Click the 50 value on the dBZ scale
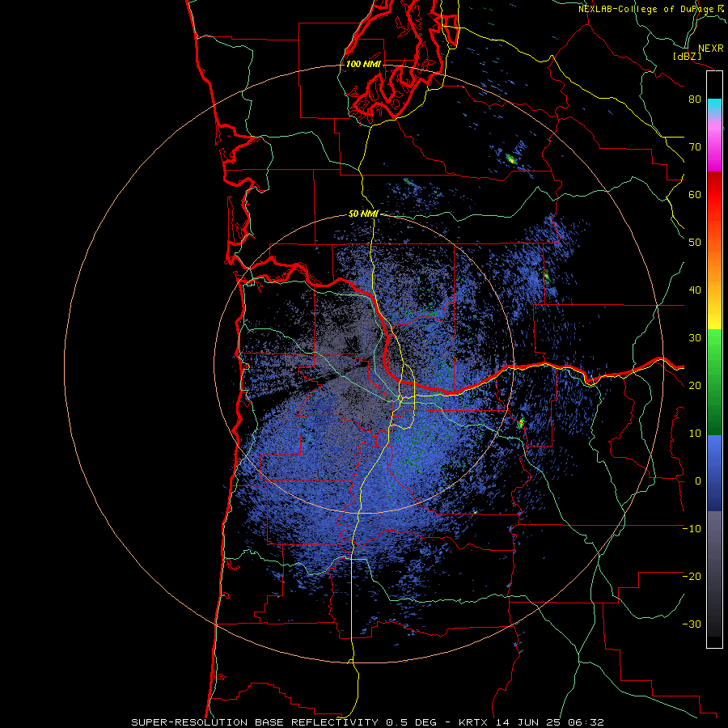The width and height of the screenshot is (728, 728). [x=695, y=243]
